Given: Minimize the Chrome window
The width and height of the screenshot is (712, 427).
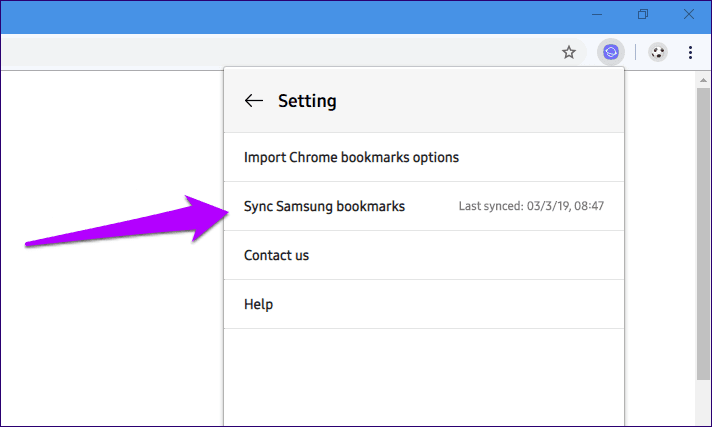Looking at the screenshot, I should pyautogui.click(x=597, y=15).
